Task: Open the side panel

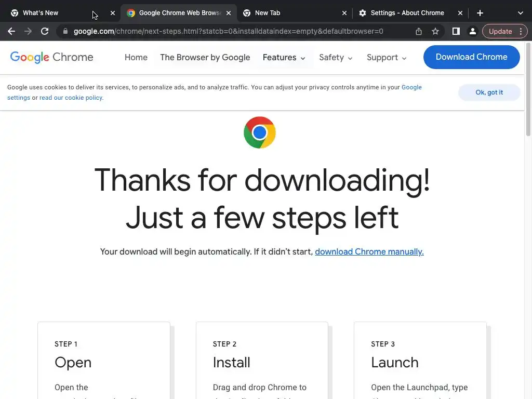Action: click(456, 32)
